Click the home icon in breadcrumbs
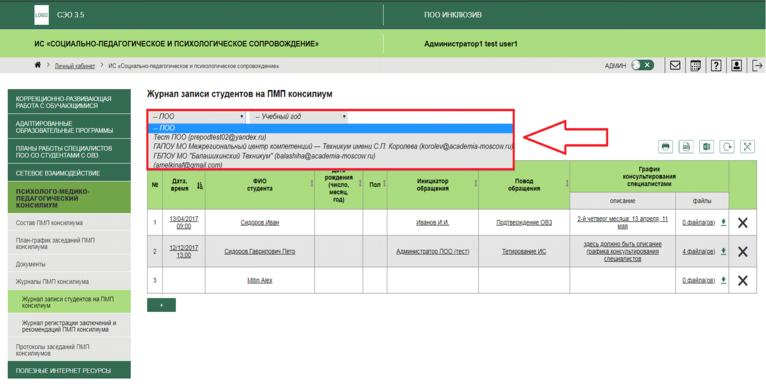Screen dimensions: 766x384 pos(37,65)
